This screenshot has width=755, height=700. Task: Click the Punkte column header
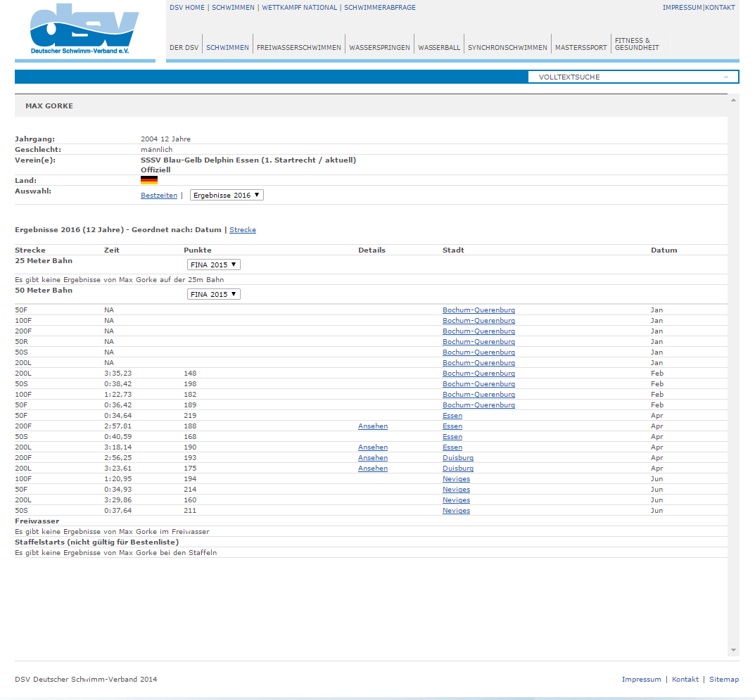pyautogui.click(x=198, y=250)
